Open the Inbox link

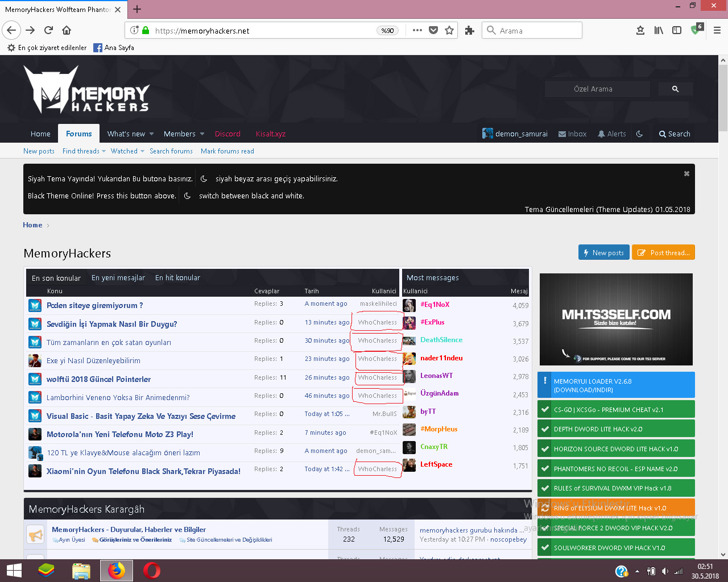pyautogui.click(x=572, y=134)
